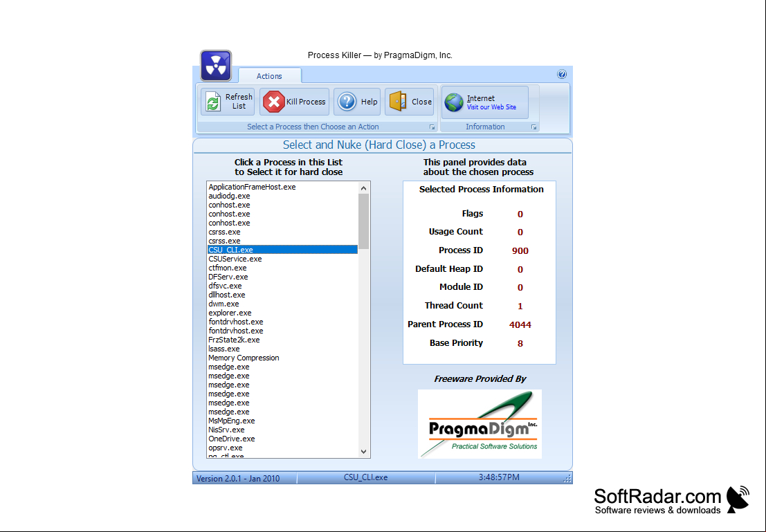Select the Memory Compression entry

click(x=282, y=358)
